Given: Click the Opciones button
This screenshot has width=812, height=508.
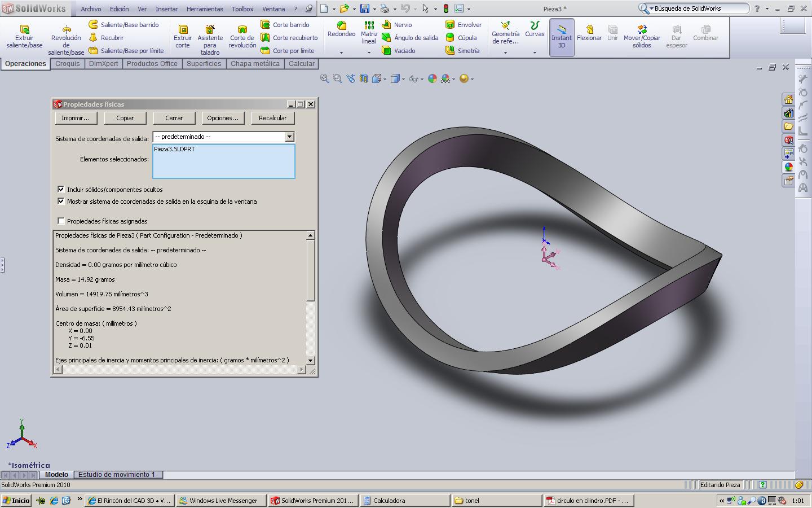Looking at the screenshot, I should tap(223, 118).
